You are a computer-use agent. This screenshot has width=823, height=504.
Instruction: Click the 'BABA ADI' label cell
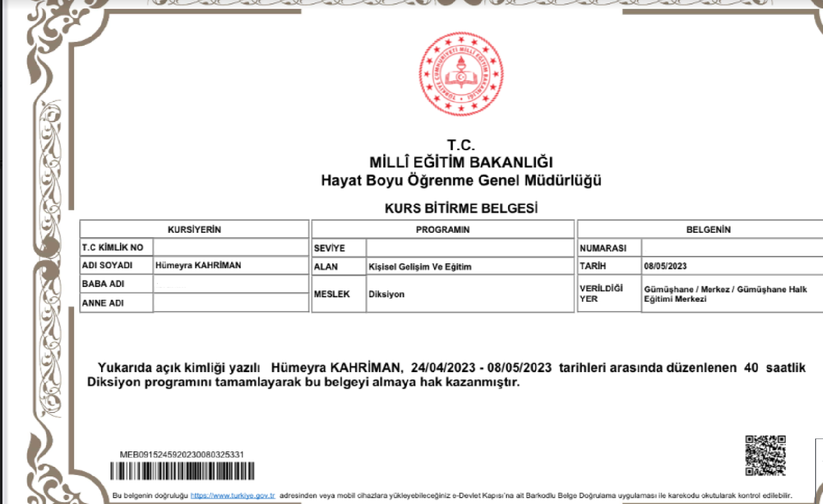(116, 284)
